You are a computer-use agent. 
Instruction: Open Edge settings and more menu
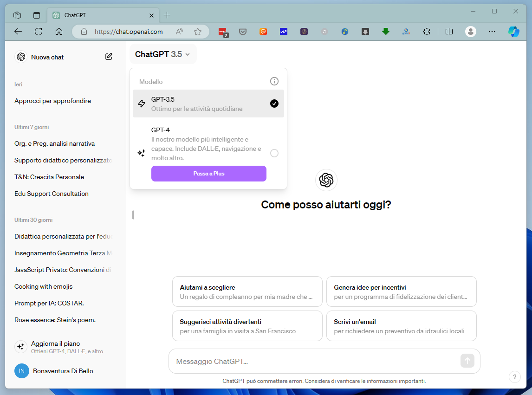[492, 32]
